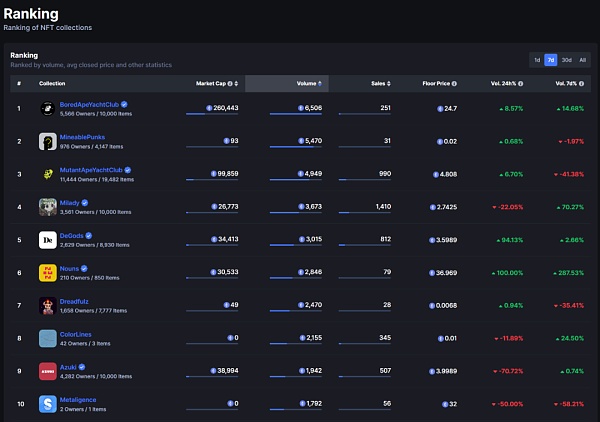The image size is (600, 422).
Task: Select the 7d time range
Action: pos(551,60)
